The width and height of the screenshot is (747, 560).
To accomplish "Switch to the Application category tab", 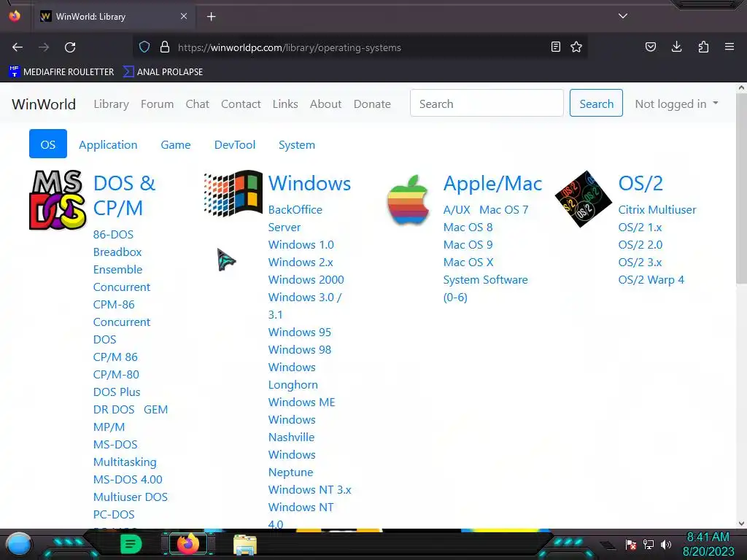I will coord(108,145).
